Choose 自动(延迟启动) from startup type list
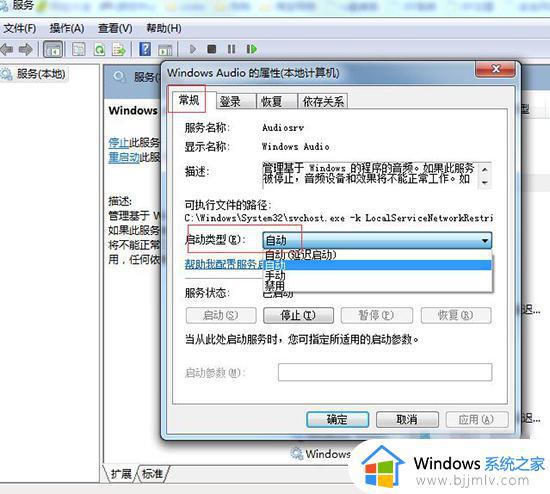This screenshot has width=550, height=494. (377, 255)
